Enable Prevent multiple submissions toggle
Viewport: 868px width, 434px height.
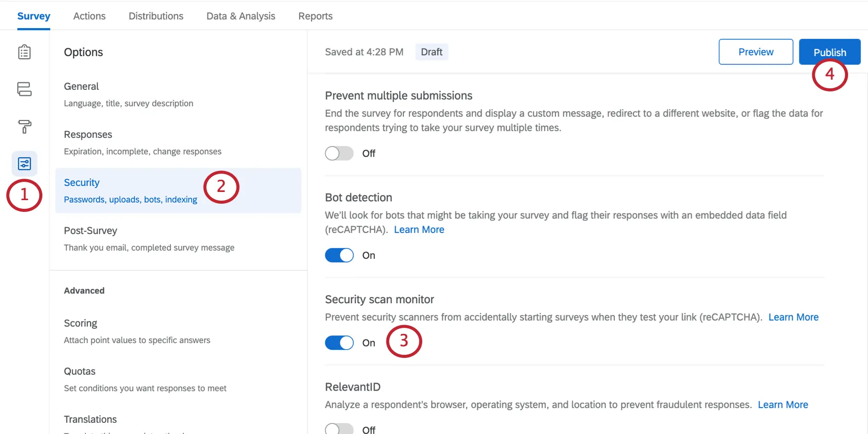[x=339, y=153]
